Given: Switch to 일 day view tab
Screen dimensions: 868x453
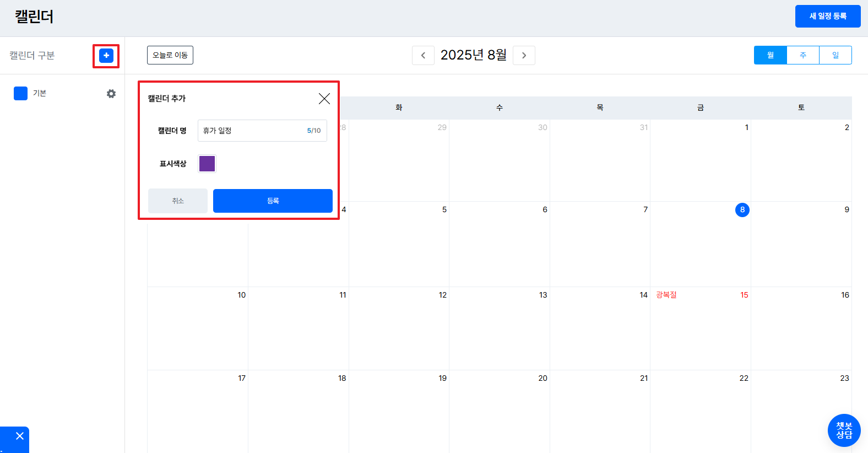Looking at the screenshot, I should (x=835, y=55).
